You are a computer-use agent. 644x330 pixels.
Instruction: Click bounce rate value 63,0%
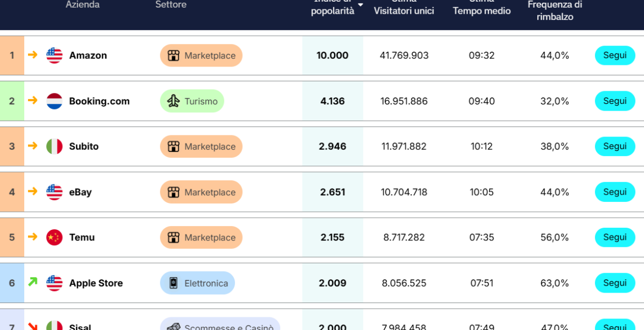pyautogui.click(x=555, y=283)
